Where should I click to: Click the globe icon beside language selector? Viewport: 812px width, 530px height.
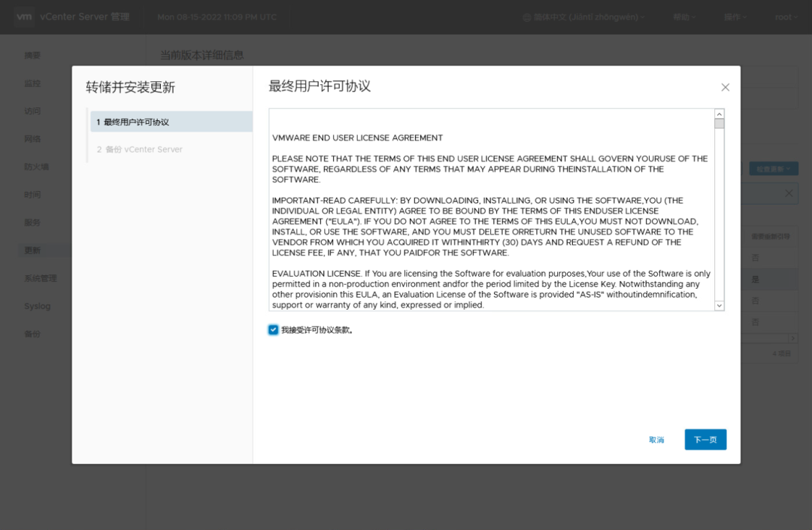click(x=526, y=17)
